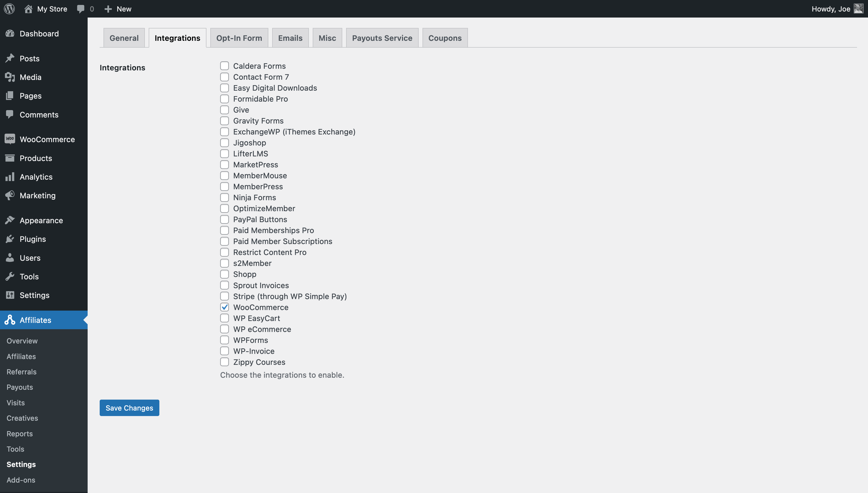Click the user avatar next to Howdy, Joe
This screenshot has height=493, width=868.
tap(858, 9)
